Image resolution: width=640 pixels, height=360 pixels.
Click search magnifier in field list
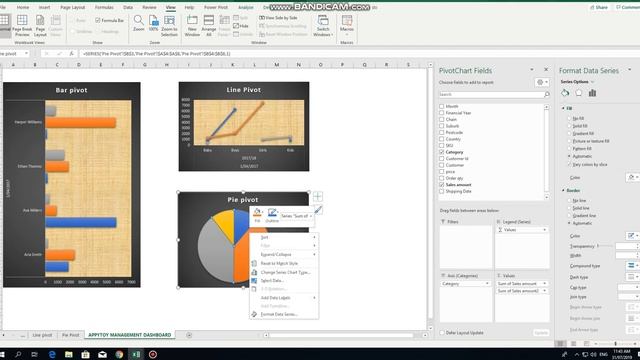547,94
